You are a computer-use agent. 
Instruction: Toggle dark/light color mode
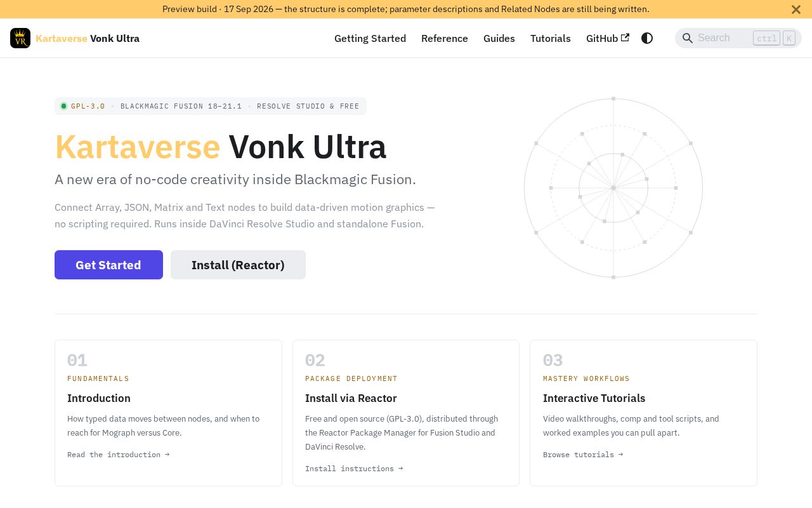coord(647,38)
